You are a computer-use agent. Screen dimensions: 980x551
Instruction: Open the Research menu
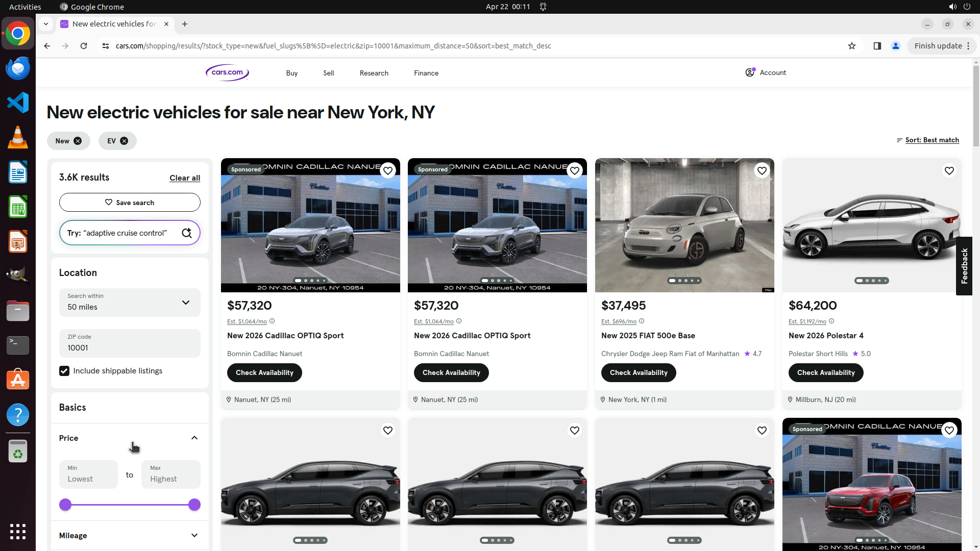[374, 73]
